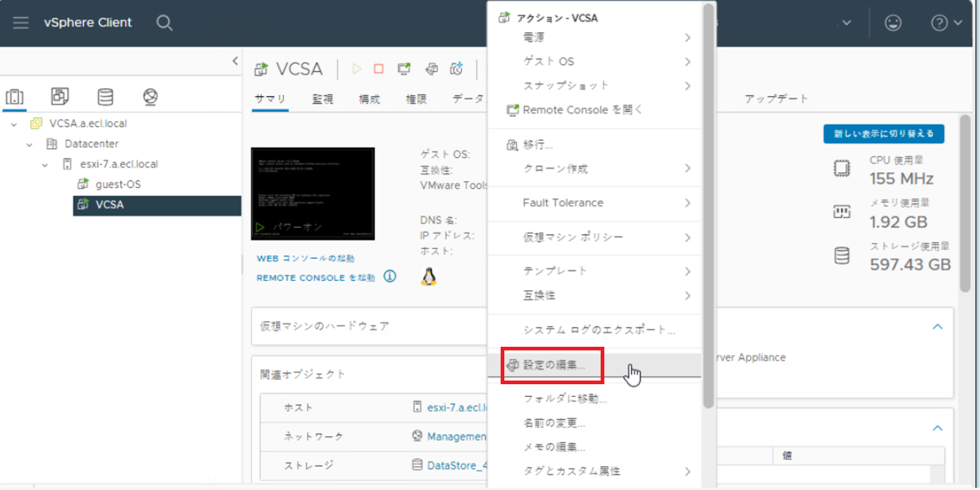
Task: Select the VMs and Templates inventory icon
Action: coord(60,96)
